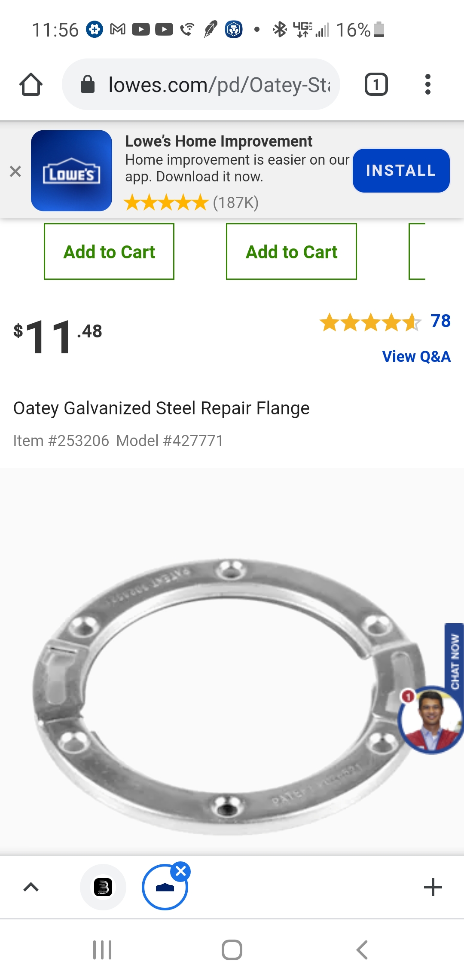464x980 pixels.
Task: Install the Lowe's Home Improvement app
Action: [401, 171]
